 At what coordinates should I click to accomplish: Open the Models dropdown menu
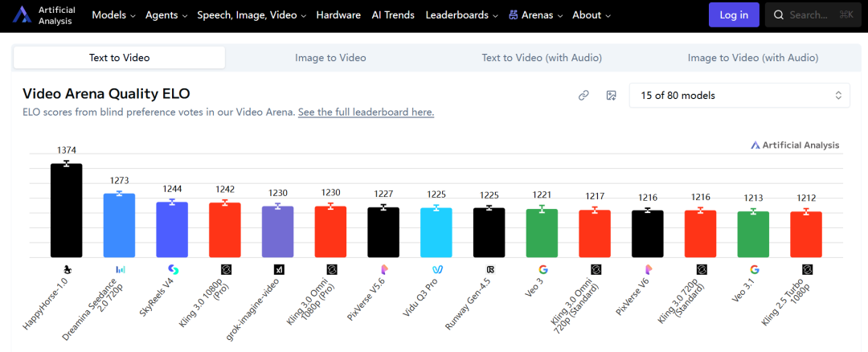[x=113, y=15]
